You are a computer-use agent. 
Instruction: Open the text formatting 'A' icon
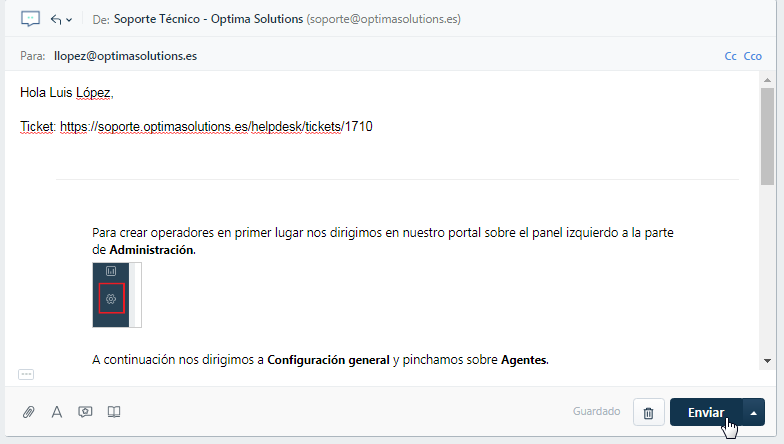coord(57,411)
